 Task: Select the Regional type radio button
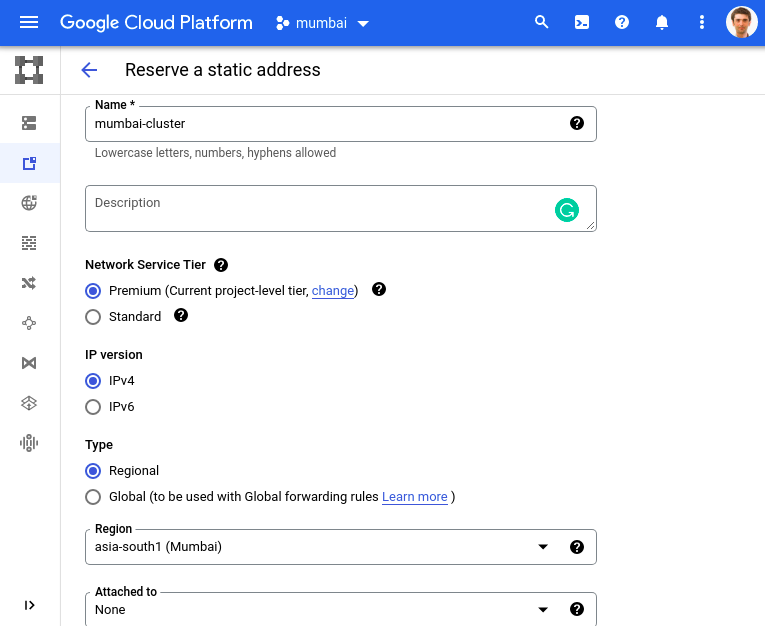pyautogui.click(x=93, y=471)
